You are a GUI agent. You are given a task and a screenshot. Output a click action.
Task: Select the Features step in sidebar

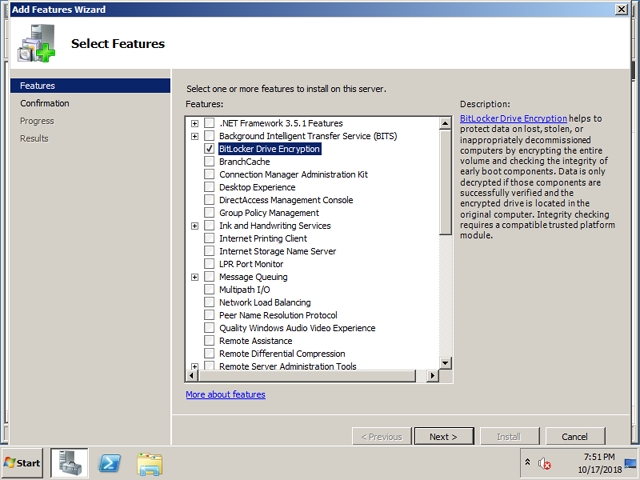[x=90, y=86]
